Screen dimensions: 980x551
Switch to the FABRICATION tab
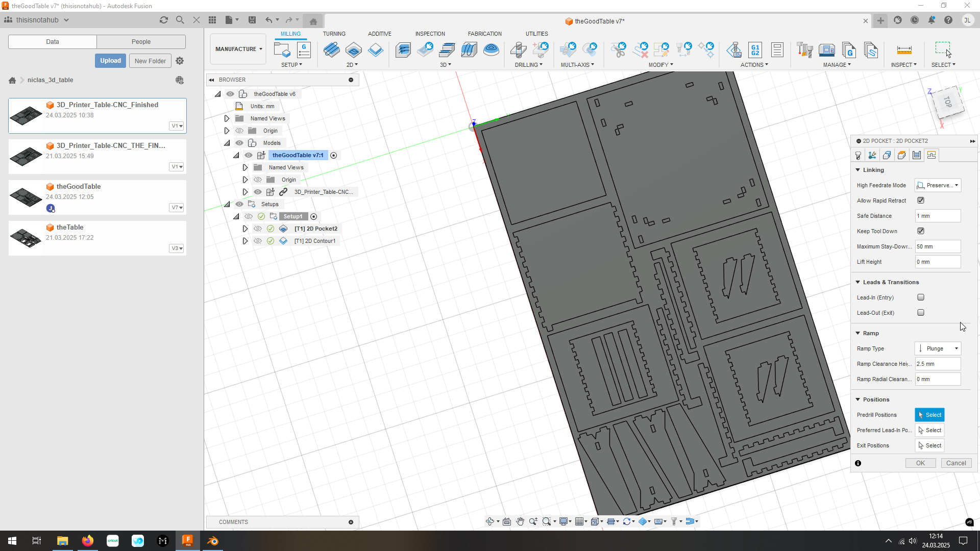coord(484,34)
